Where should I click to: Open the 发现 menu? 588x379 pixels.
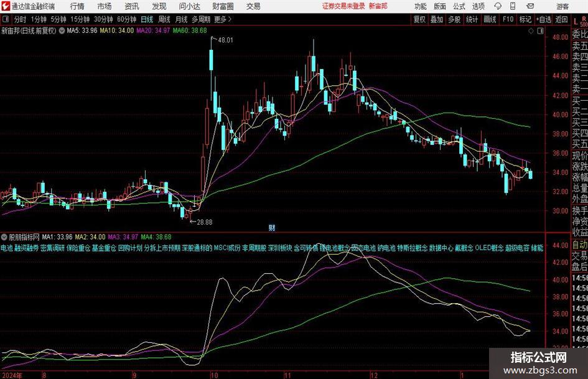pos(159,6)
